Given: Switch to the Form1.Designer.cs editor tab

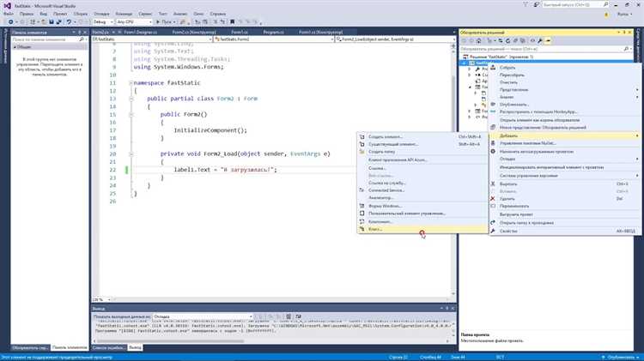Looking at the screenshot, I should coord(141,32).
